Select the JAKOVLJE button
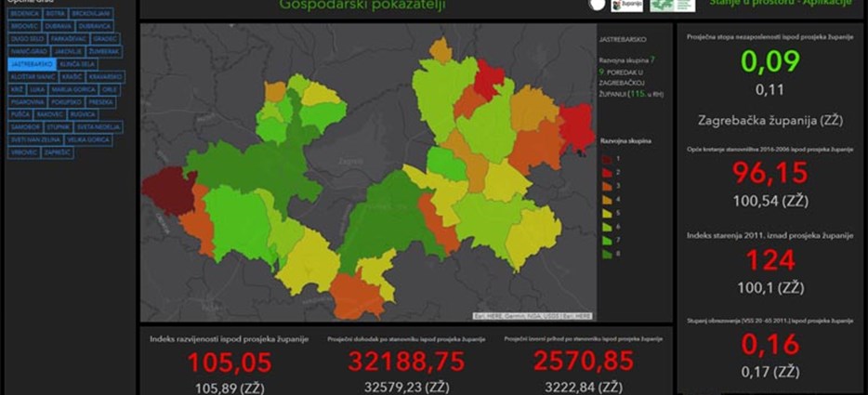The height and width of the screenshot is (395, 868). pos(68,51)
